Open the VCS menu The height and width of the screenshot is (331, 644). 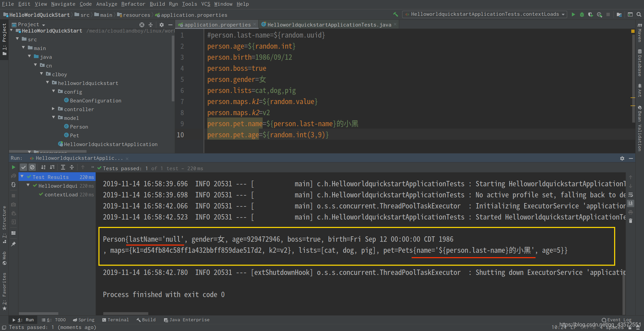(206, 4)
